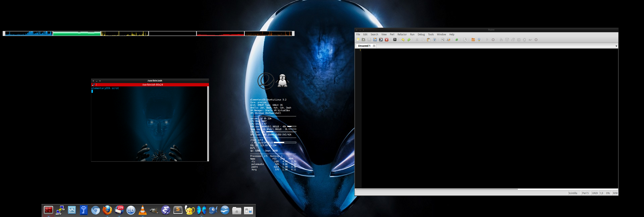644x217 pixels.
Task: Create a new document in Padre
Action: [358, 40]
